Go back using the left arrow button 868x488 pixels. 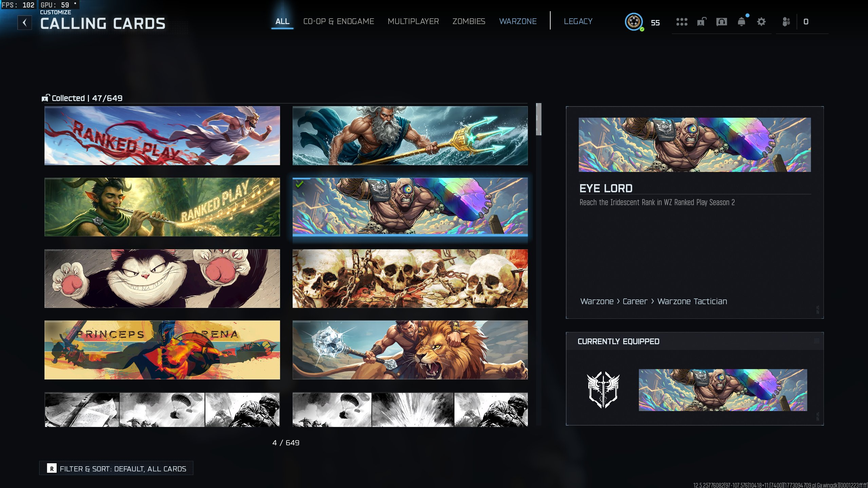25,23
